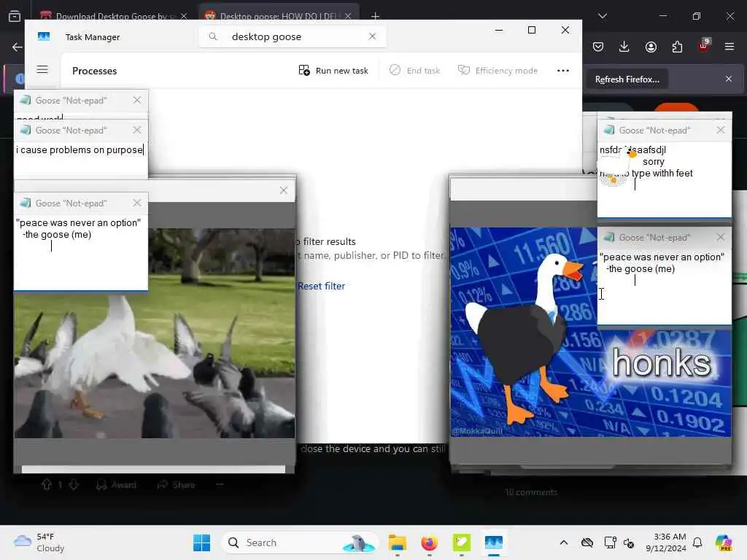Dismiss the Refresh Firefox notification bar

point(729,79)
